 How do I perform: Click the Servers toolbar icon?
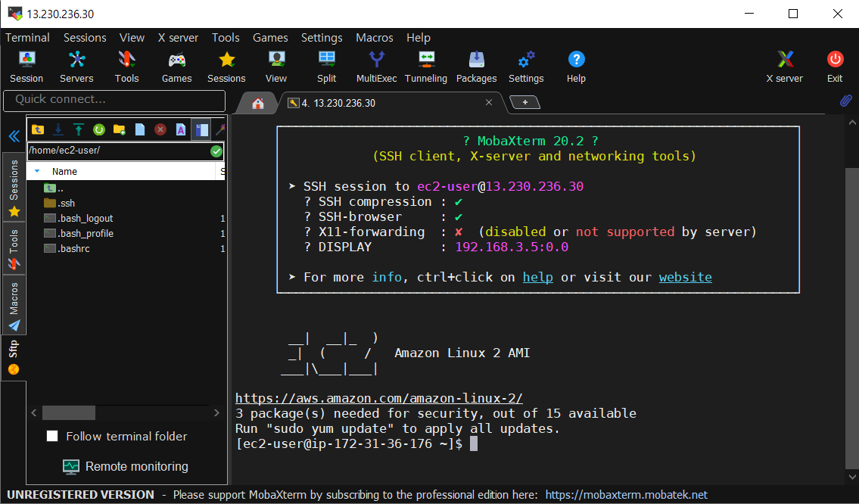click(x=76, y=67)
